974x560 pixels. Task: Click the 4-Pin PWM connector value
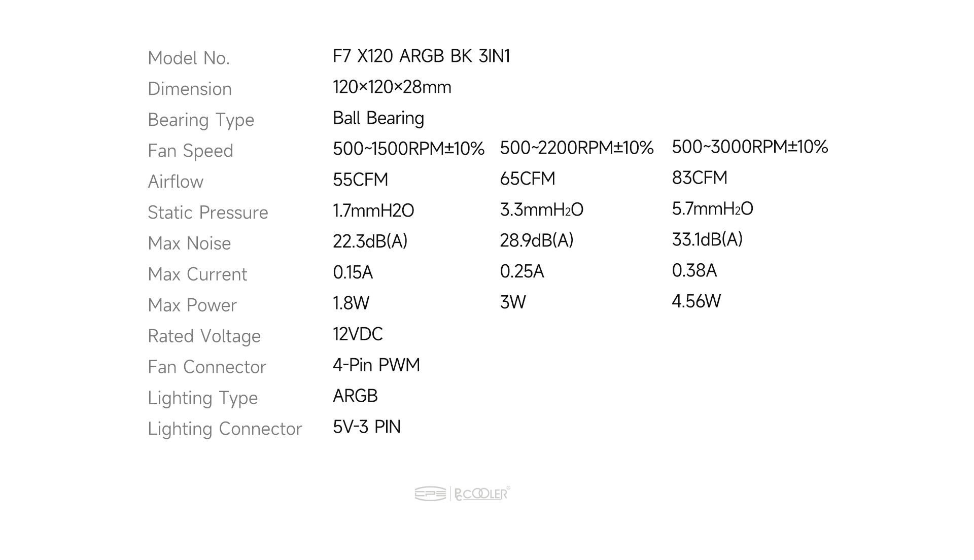[376, 365]
